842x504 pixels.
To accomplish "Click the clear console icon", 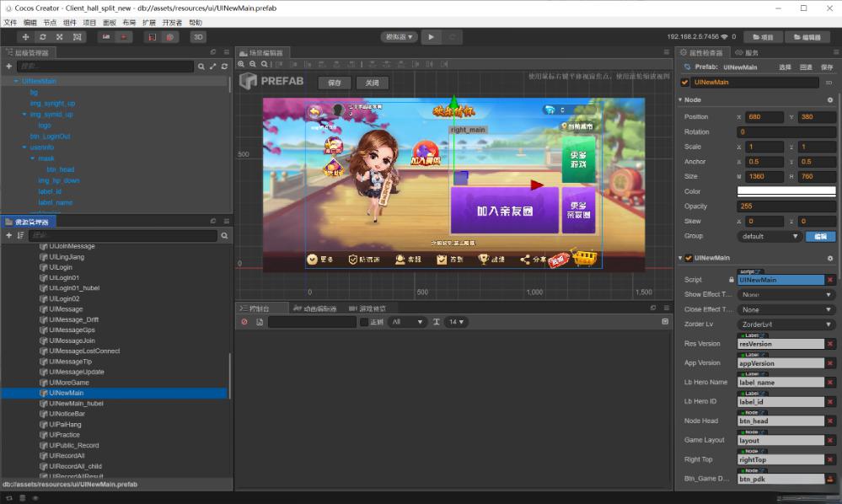I will pos(244,322).
